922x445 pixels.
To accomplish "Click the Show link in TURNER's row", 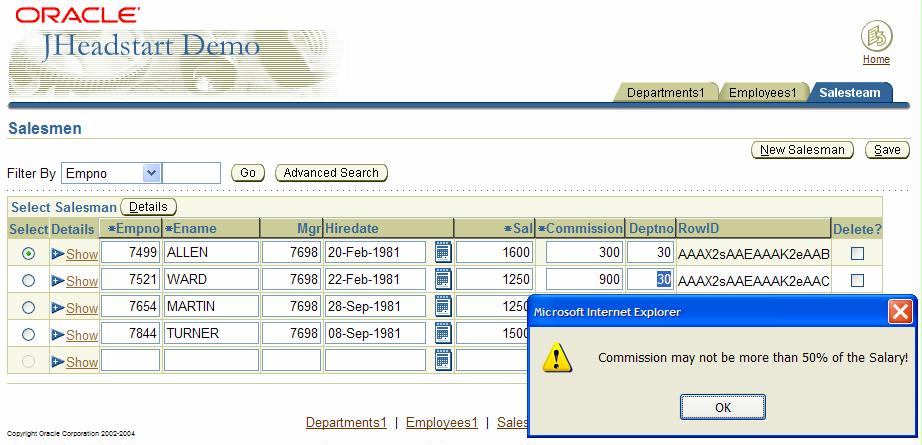I will (82, 336).
